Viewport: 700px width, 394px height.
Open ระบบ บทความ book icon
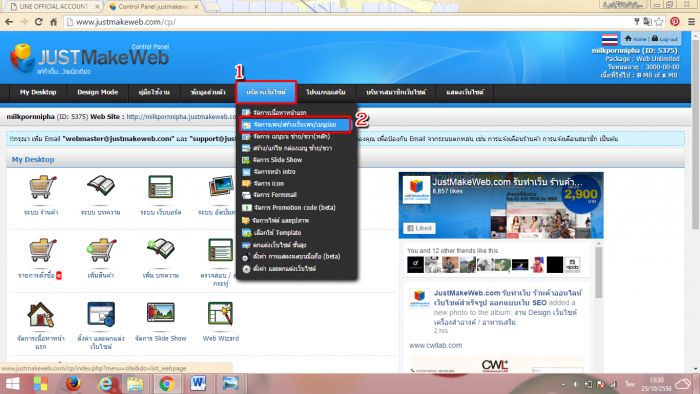tap(101, 186)
